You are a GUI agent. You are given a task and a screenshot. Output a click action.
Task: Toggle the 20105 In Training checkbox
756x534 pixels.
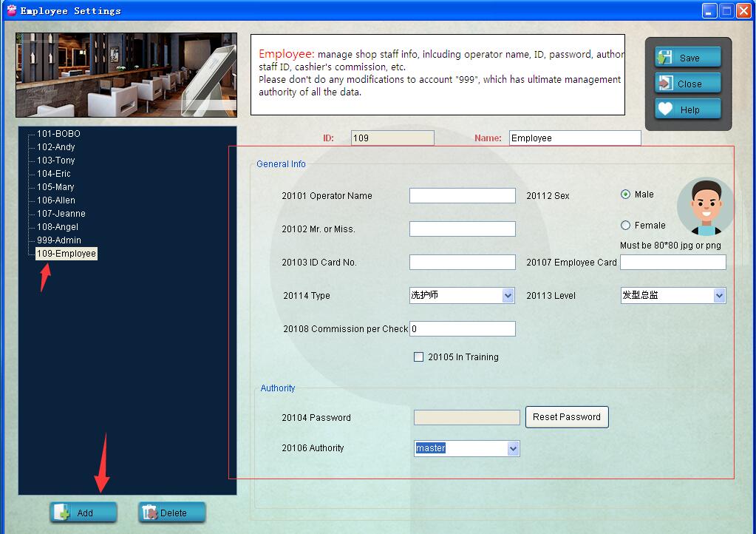[x=418, y=357]
